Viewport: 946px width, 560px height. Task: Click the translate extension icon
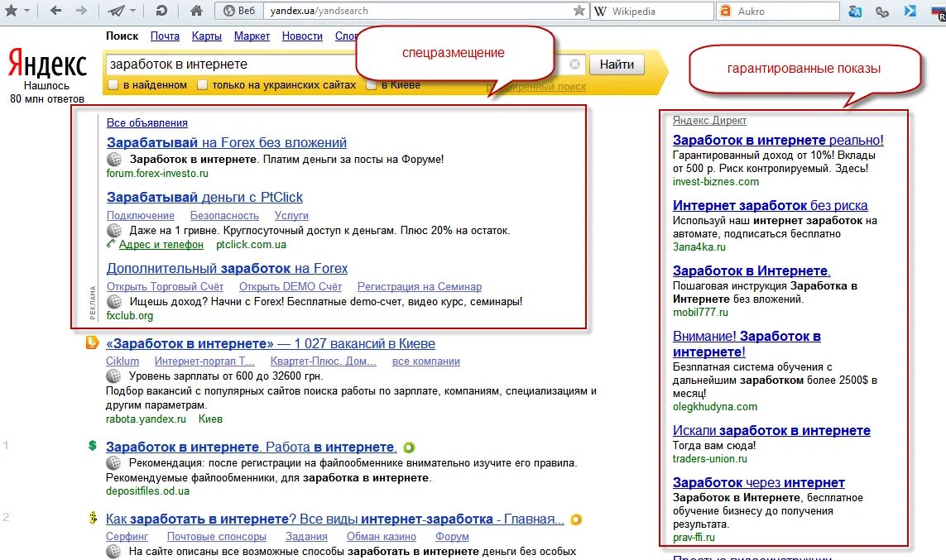coord(855,11)
